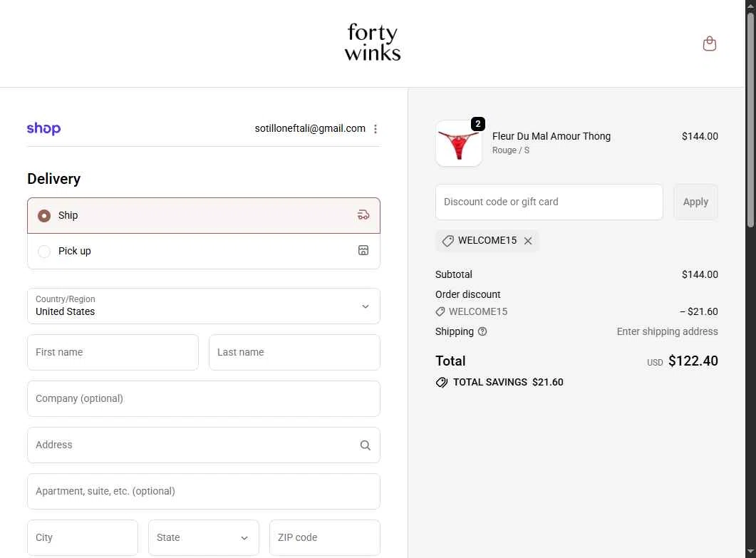Image resolution: width=756 pixels, height=558 pixels.
Task: Click 'Enter shipping address' text
Action: (x=667, y=332)
